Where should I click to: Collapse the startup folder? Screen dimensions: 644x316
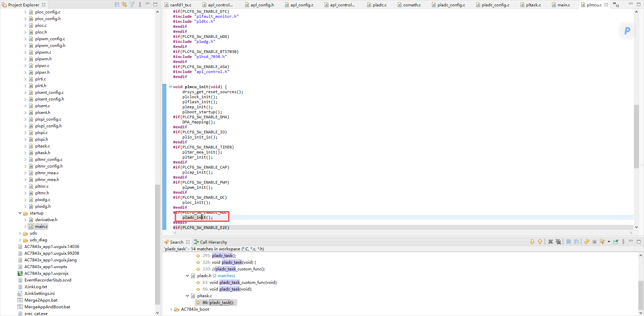20,213
